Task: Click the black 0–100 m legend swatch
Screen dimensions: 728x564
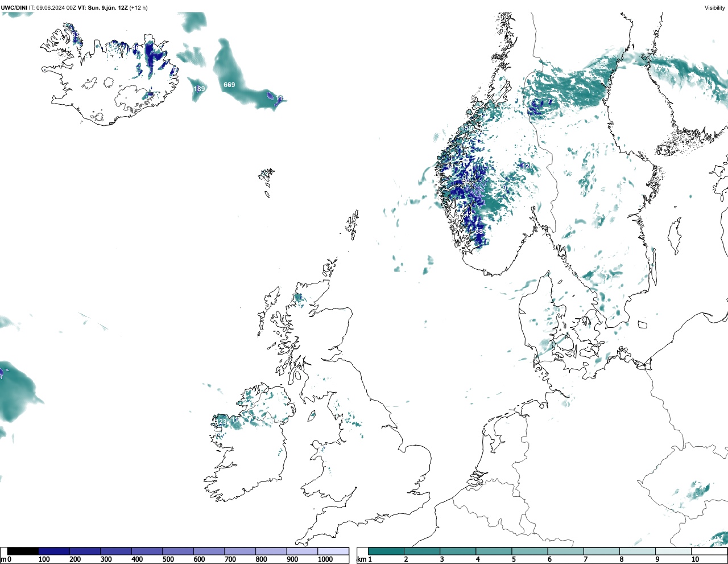Action: click(23, 551)
